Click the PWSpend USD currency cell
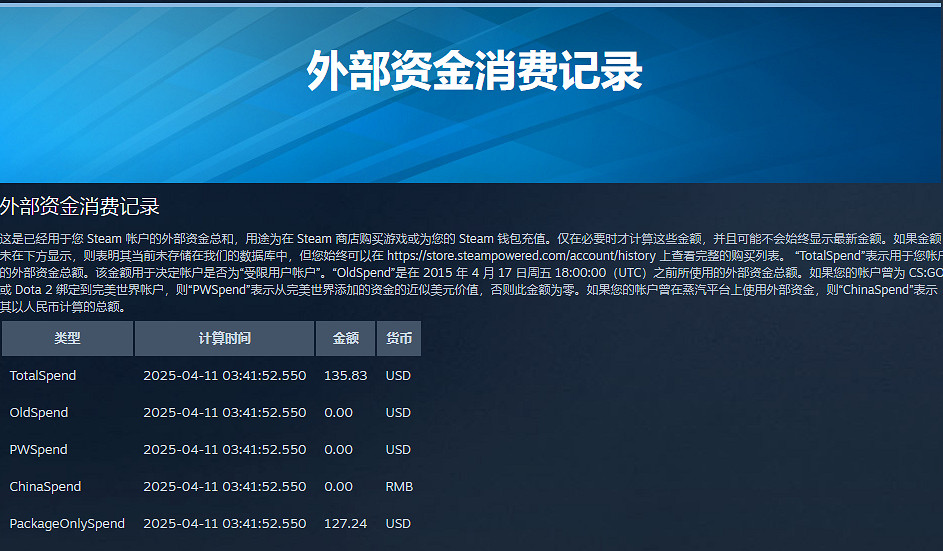943x551 pixels. (x=398, y=449)
